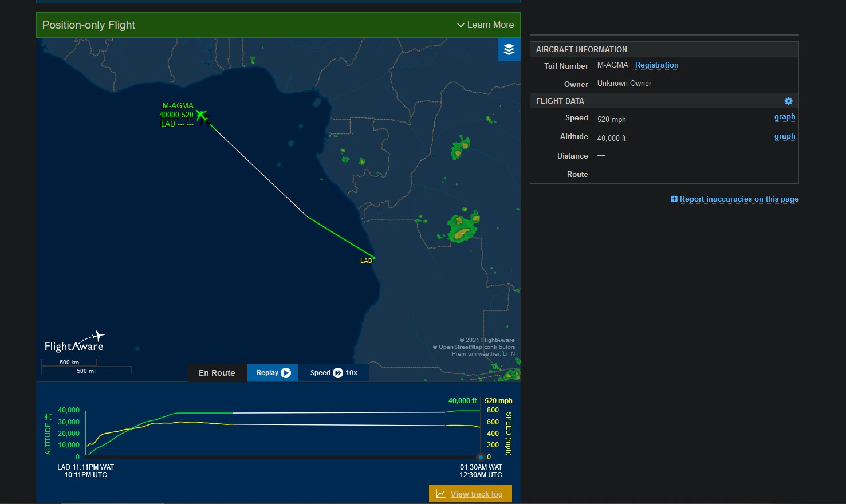This screenshot has height=504, width=846.
Task: Click the OpenStreetMap contributors attribution
Action: (x=474, y=347)
